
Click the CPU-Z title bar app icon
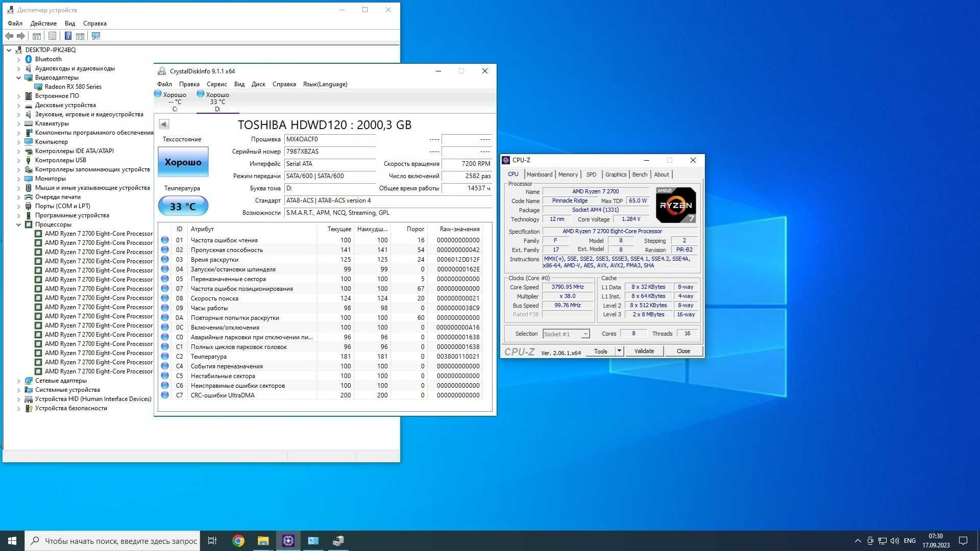pos(506,160)
